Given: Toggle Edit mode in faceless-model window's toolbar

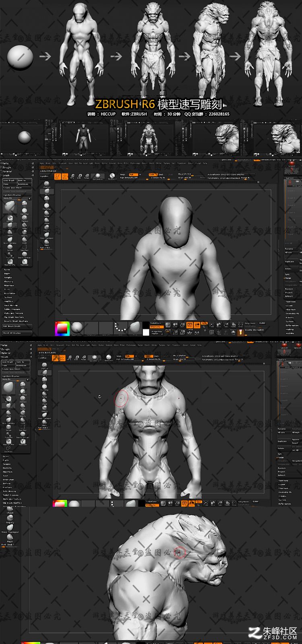Looking at the screenshot, I should pos(58,176).
